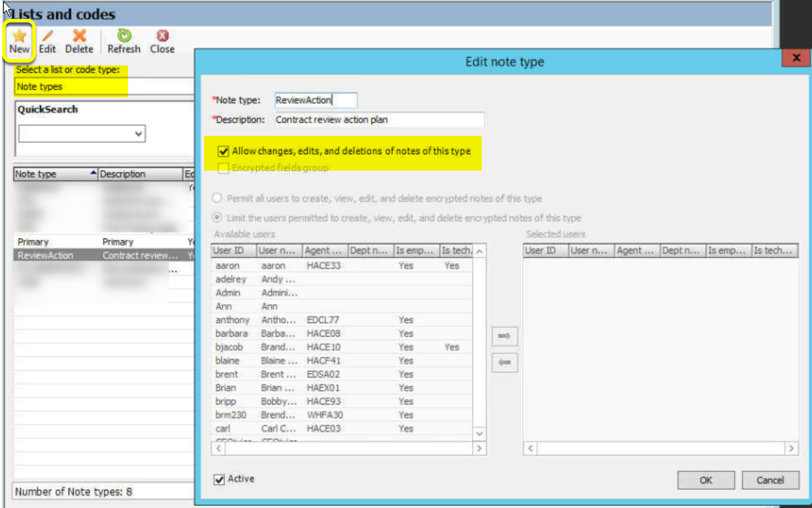Click Available users scroll down arrow
This screenshot has height=508, width=812.
coord(480,434)
